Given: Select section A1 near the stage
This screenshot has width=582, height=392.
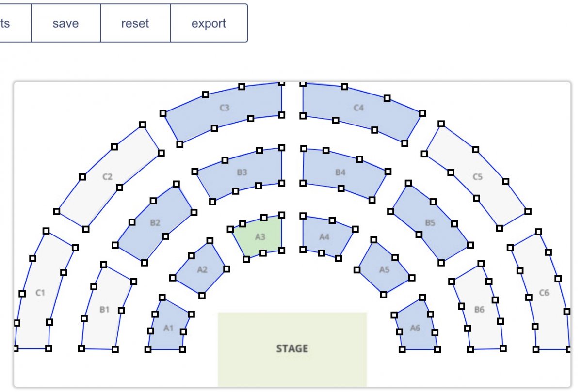Looking at the screenshot, I should pos(169,328).
